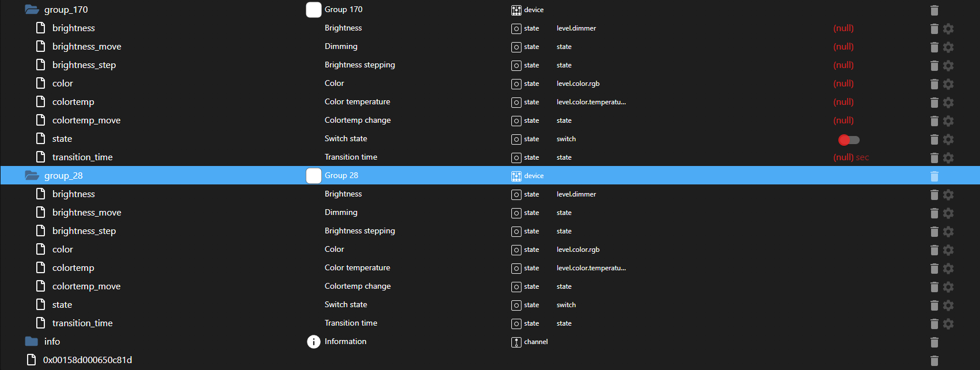Open settings for group_170 colortemp

(x=948, y=102)
